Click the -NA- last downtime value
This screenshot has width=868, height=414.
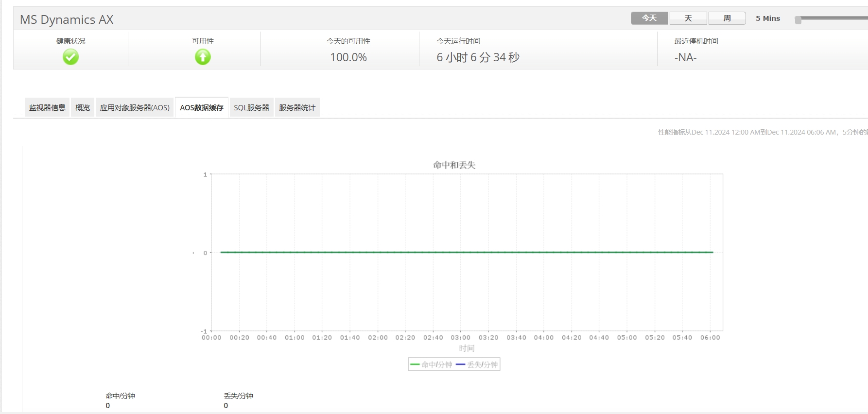(x=685, y=57)
